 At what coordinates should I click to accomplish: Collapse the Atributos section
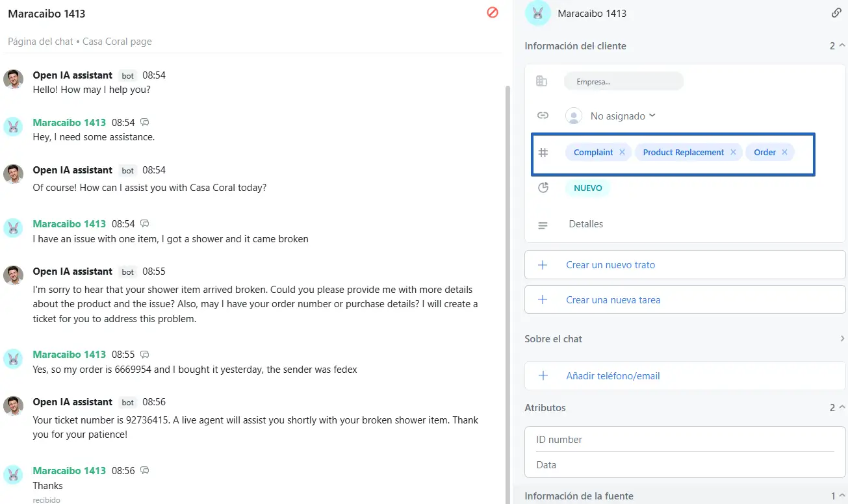coord(842,408)
